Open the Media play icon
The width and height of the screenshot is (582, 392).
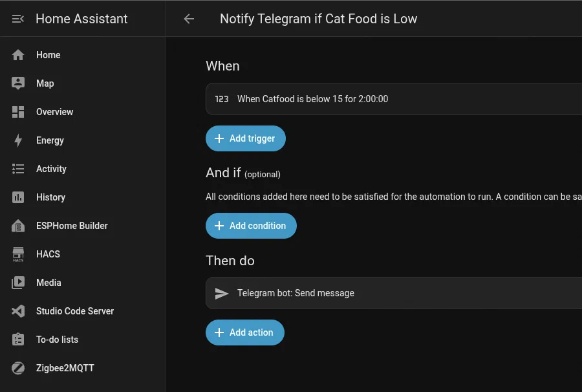18,283
